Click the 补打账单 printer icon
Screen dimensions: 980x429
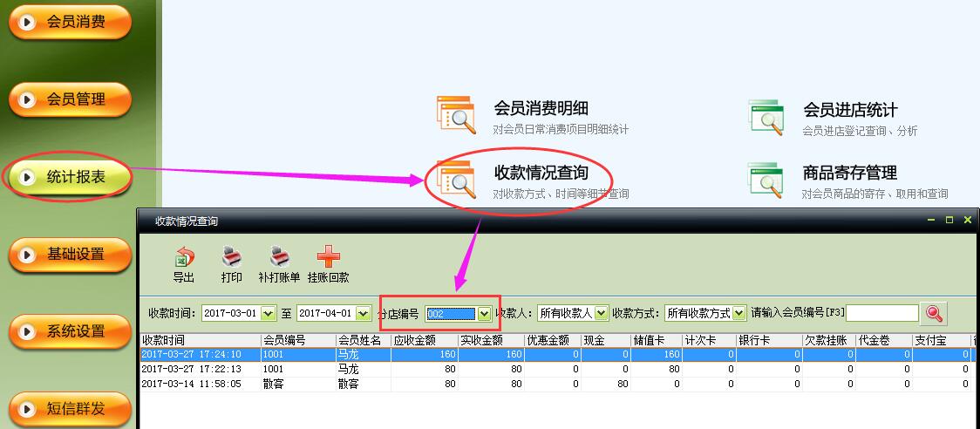pos(279,256)
